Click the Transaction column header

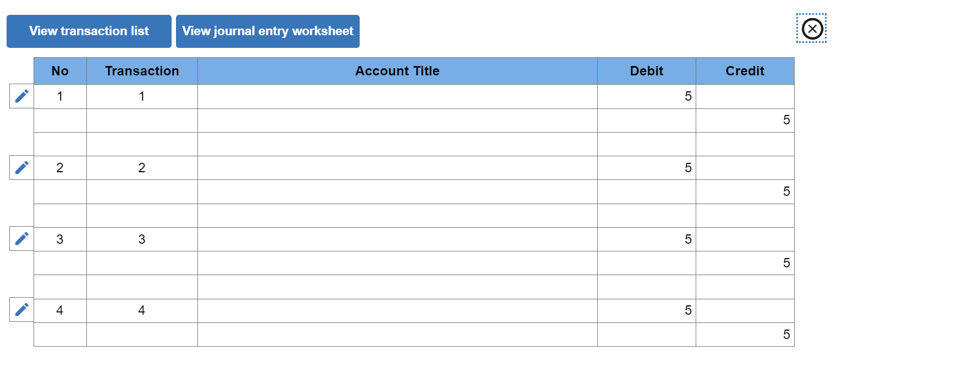pos(141,70)
